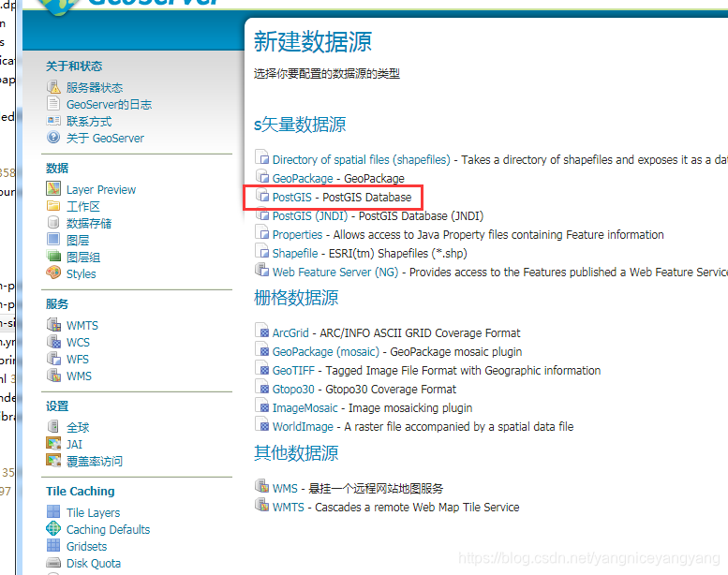Open 覆盖率访问 coverage access settings

(x=95, y=461)
